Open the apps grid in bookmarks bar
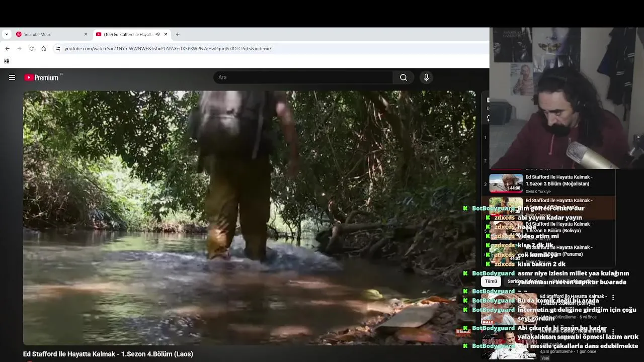The height and width of the screenshot is (362, 644). point(7,61)
